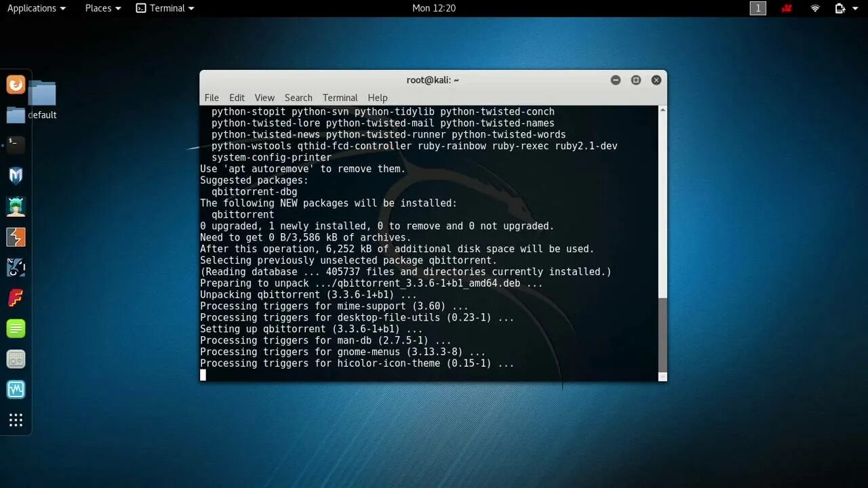Minimize the root@kali terminal window
The height and width of the screenshot is (488, 868).
pos(616,80)
